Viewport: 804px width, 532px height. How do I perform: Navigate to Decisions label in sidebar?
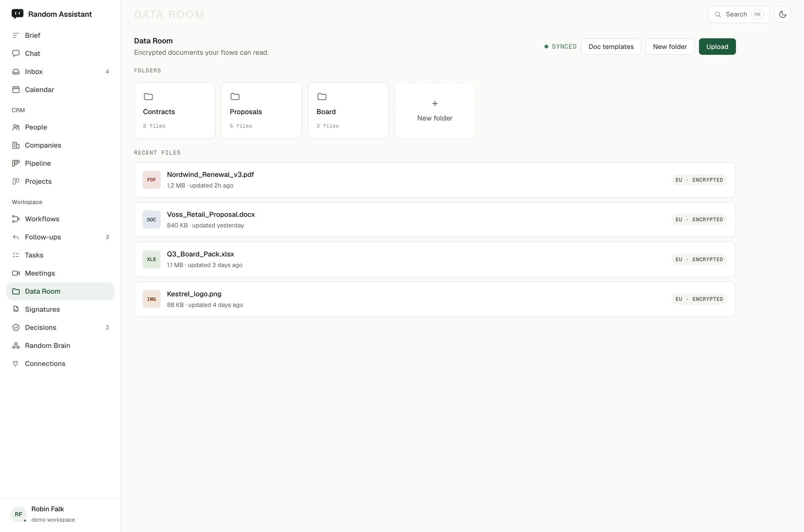pos(41,327)
